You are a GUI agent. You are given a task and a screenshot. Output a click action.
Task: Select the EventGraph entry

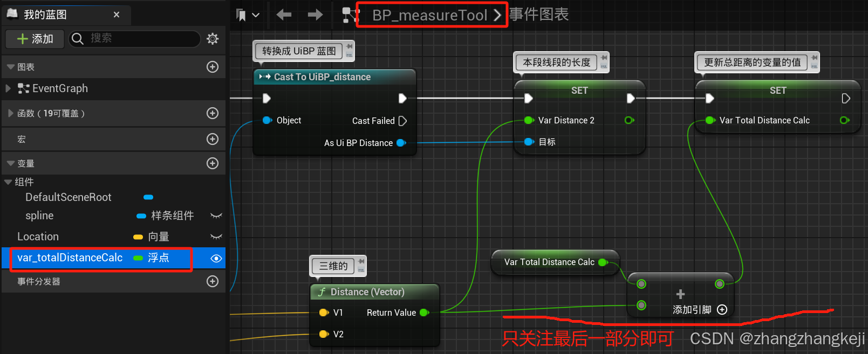60,88
